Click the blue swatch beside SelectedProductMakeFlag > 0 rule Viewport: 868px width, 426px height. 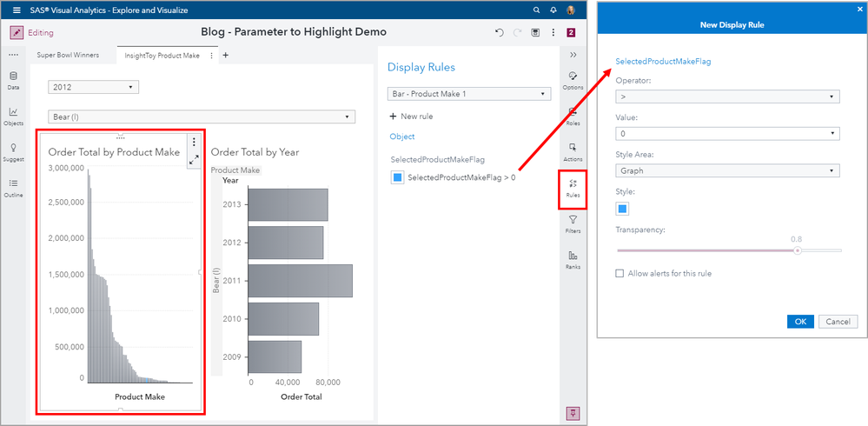(397, 178)
